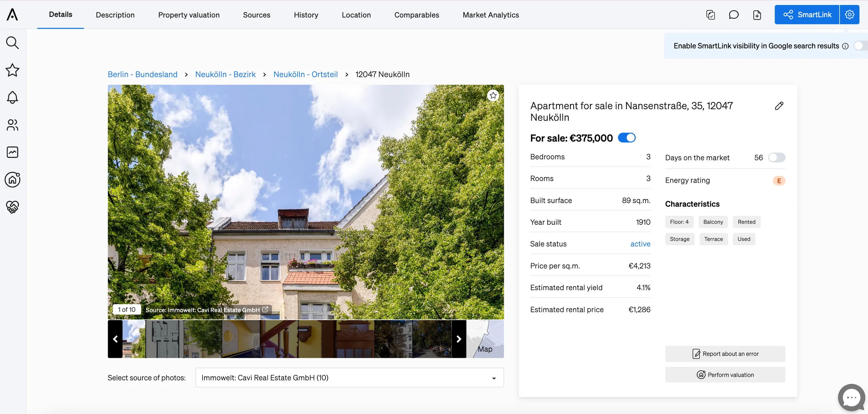
Task: Toggle the For sale price switch
Action: tap(627, 138)
